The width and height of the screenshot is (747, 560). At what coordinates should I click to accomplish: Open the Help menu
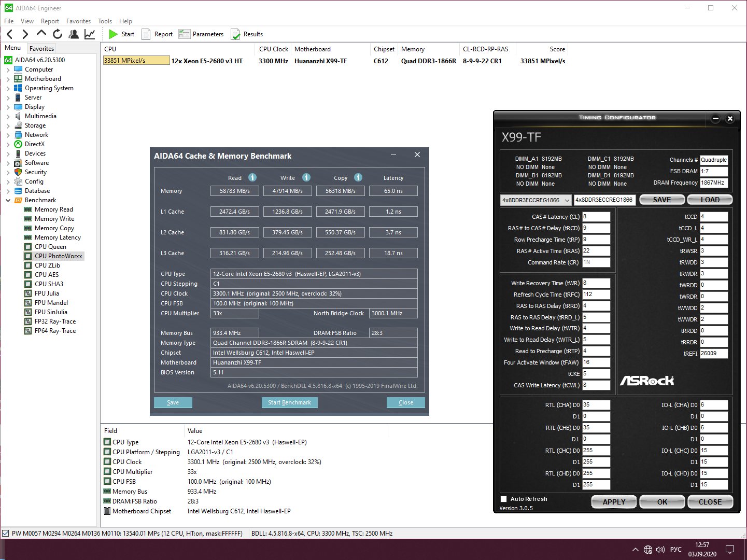pos(125,21)
